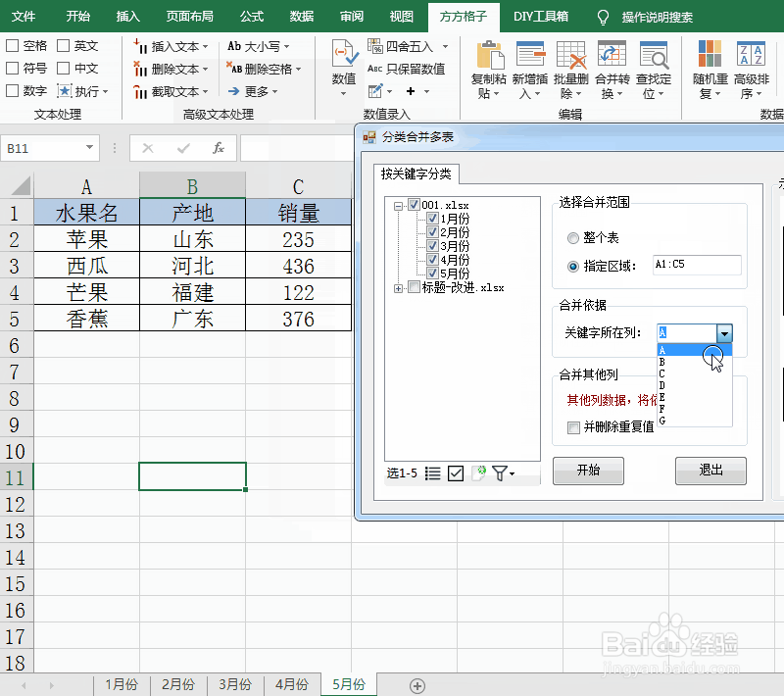
Task: Open the 关键字所在列 dropdown arrow
Action: pyautogui.click(x=724, y=333)
